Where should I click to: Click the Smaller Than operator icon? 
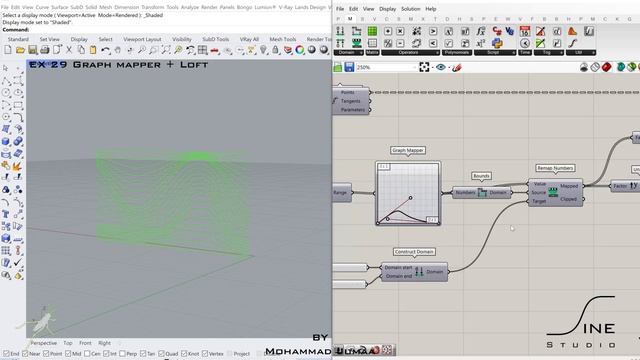coord(433,43)
